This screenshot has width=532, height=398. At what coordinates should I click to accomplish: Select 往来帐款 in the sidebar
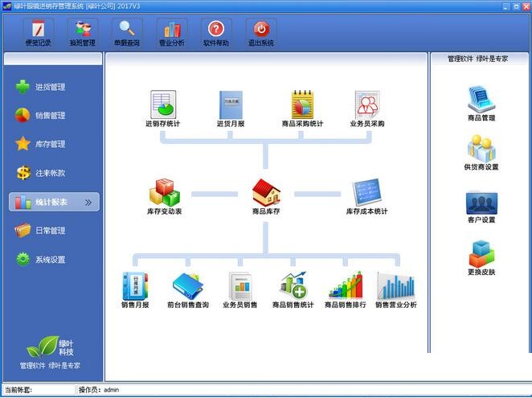41,173
